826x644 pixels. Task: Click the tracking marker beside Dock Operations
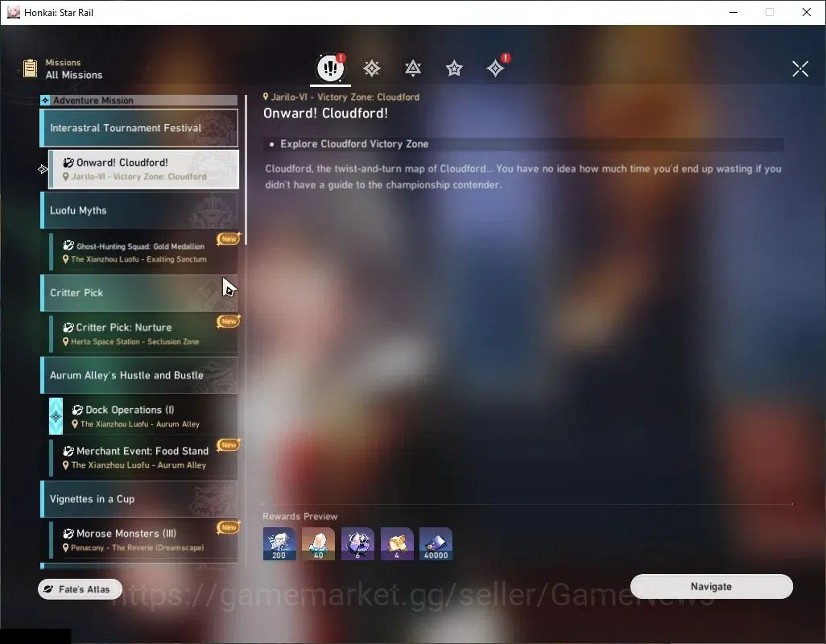point(56,416)
